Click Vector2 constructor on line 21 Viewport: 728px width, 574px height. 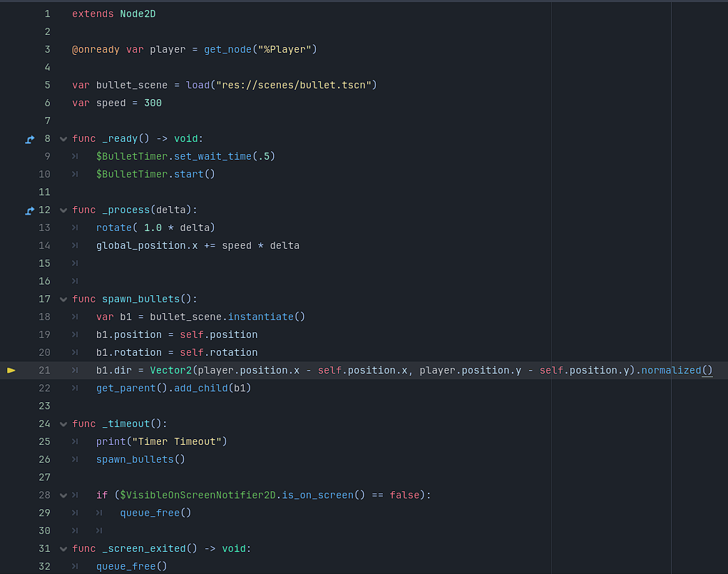click(171, 370)
